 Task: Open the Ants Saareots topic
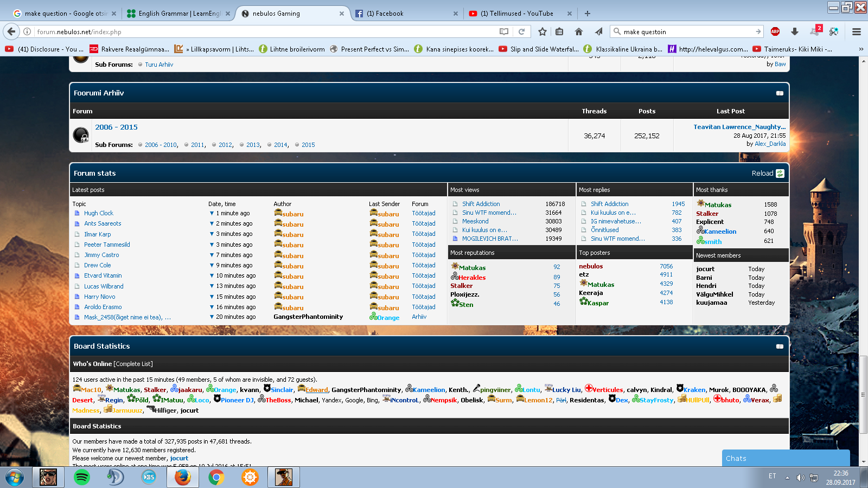(x=103, y=223)
